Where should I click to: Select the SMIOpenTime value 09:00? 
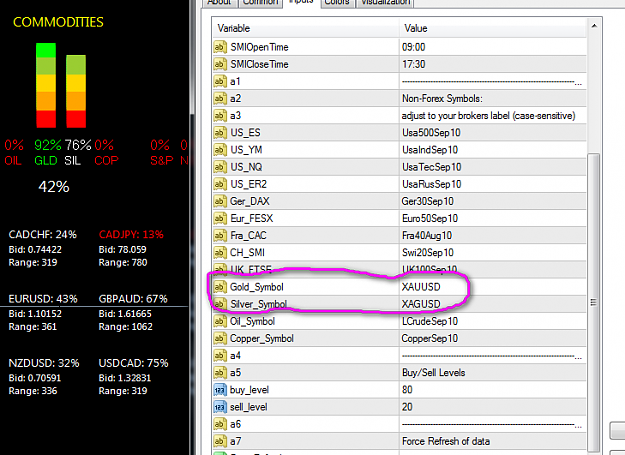413,47
